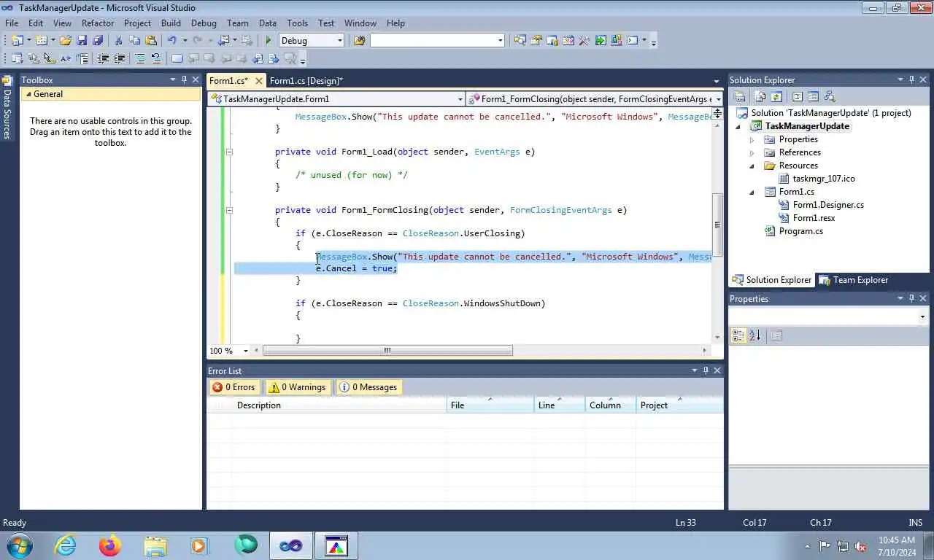Uncomment the selected lines icon
Screen dimensions: 934x560
tap(156, 58)
